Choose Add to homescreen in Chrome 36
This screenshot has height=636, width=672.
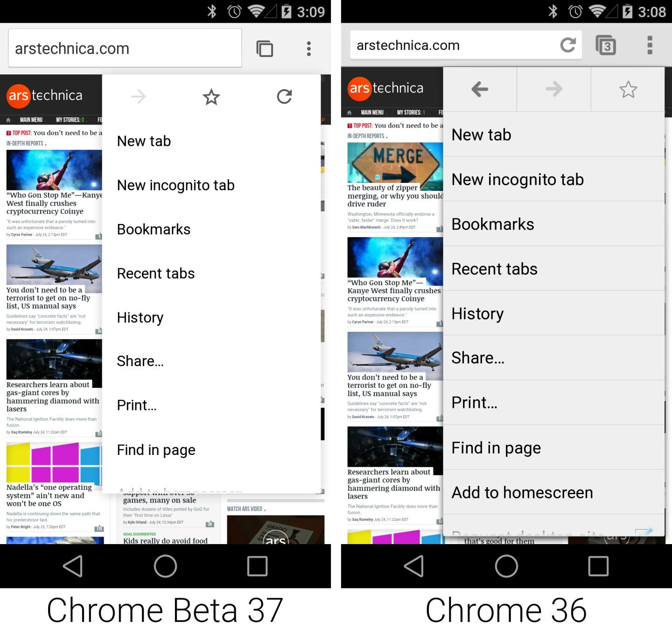tap(522, 492)
